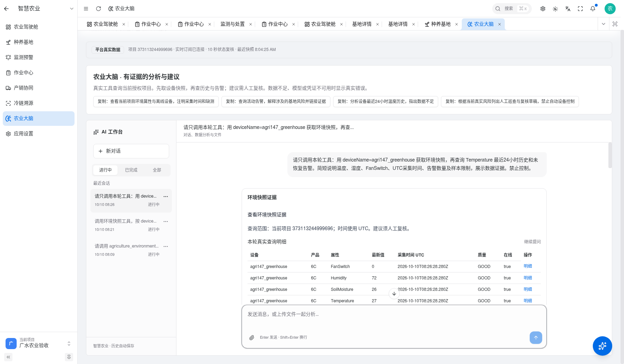Open more options for 请只调用本轮工具 conversation
The width and height of the screenshot is (624, 364).
pyautogui.click(x=166, y=196)
